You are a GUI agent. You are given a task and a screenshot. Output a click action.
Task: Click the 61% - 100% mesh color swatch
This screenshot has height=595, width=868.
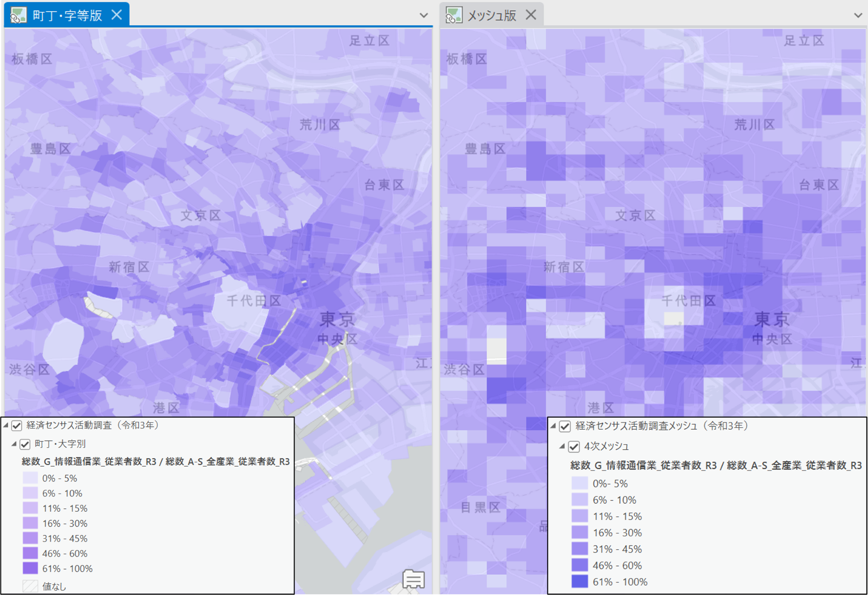click(579, 581)
